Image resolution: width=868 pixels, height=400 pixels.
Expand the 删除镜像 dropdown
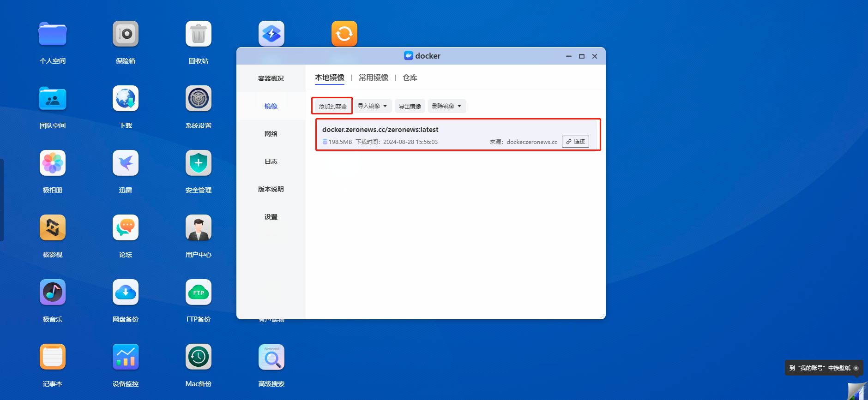447,106
